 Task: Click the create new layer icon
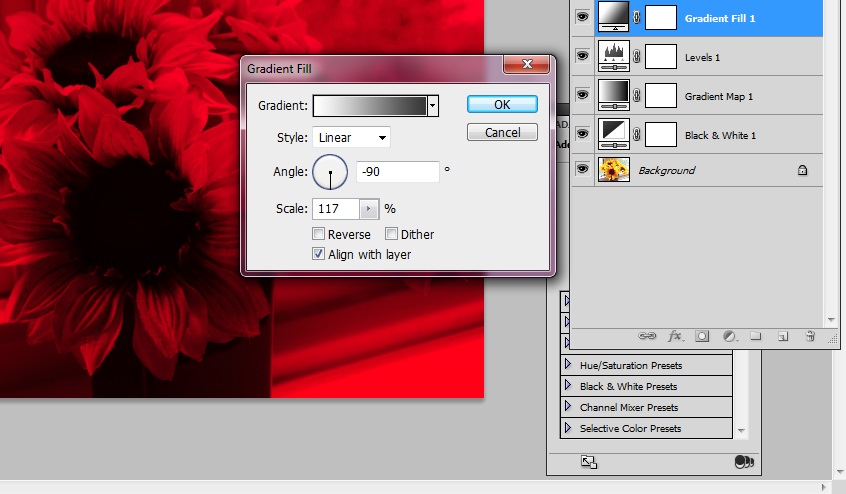(783, 337)
